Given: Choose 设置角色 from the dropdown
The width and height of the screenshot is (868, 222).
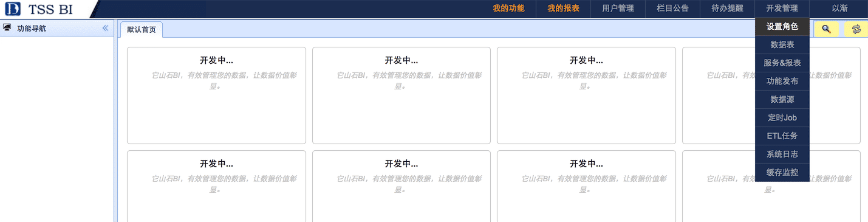Looking at the screenshot, I should tap(782, 27).
